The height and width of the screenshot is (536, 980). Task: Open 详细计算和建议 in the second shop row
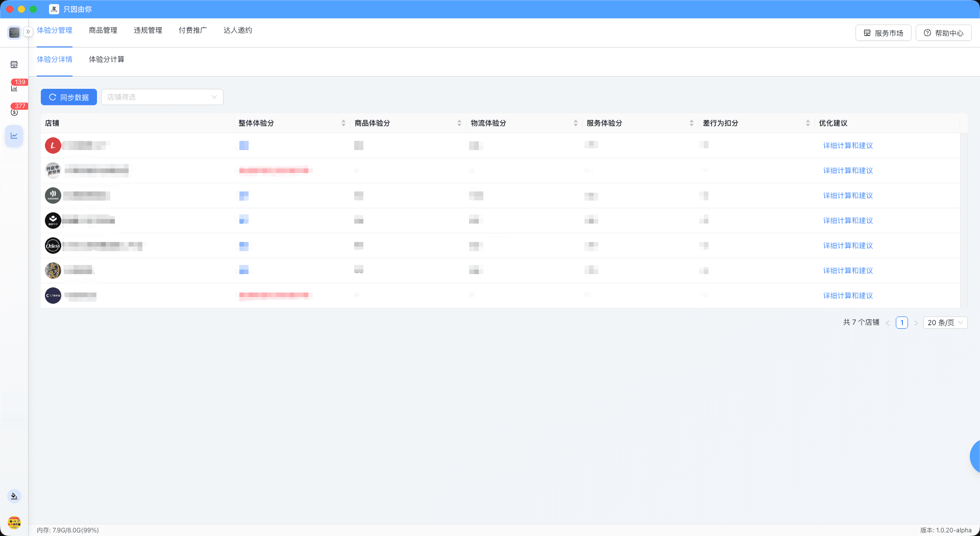(848, 171)
